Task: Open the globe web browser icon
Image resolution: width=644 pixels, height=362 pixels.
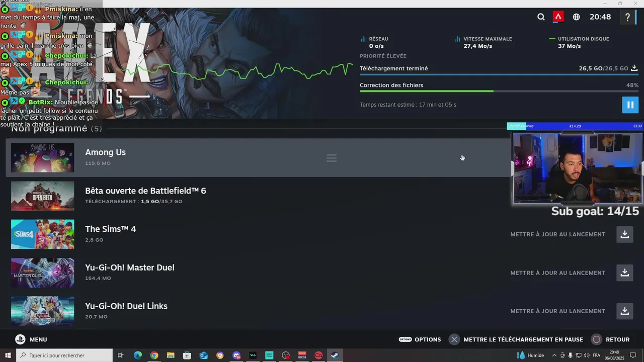Action: click(x=576, y=17)
